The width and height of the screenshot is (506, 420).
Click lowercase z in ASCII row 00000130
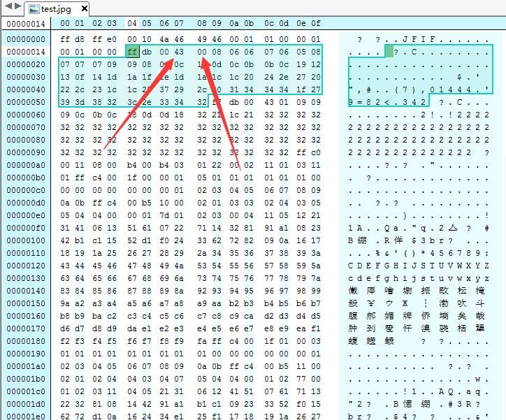(486, 278)
